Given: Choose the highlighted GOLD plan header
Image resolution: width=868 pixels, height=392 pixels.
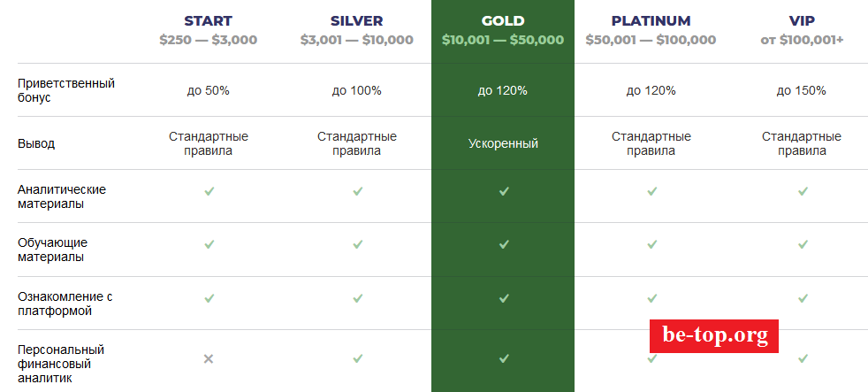Looking at the screenshot, I should pyautogui.click(x=503, y=20).
